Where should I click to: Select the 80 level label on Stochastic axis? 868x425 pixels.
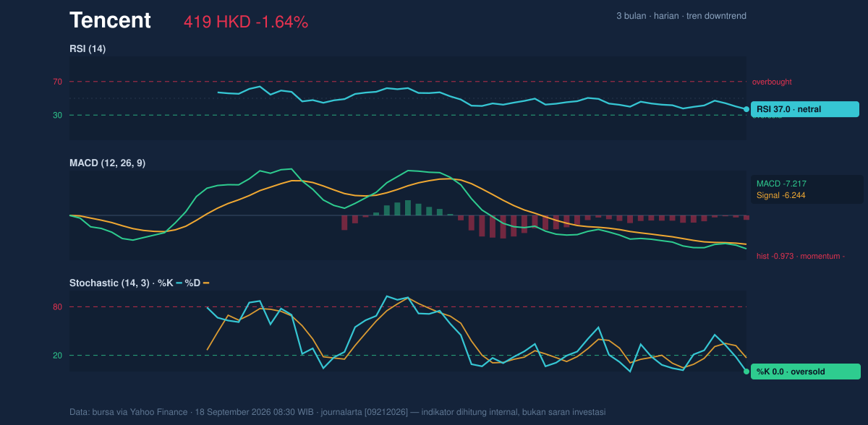pos(57,307)
